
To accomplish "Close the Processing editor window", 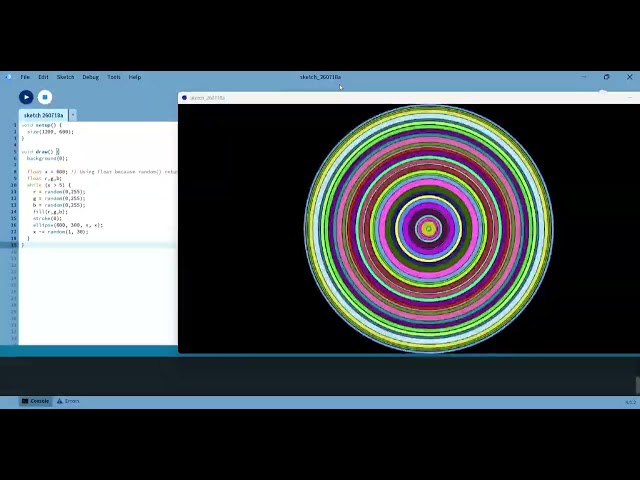I will tap(629, 77).
